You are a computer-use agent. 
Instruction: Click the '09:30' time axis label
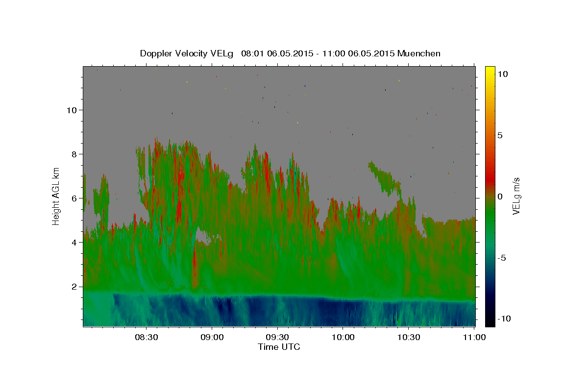pos(277,337)
